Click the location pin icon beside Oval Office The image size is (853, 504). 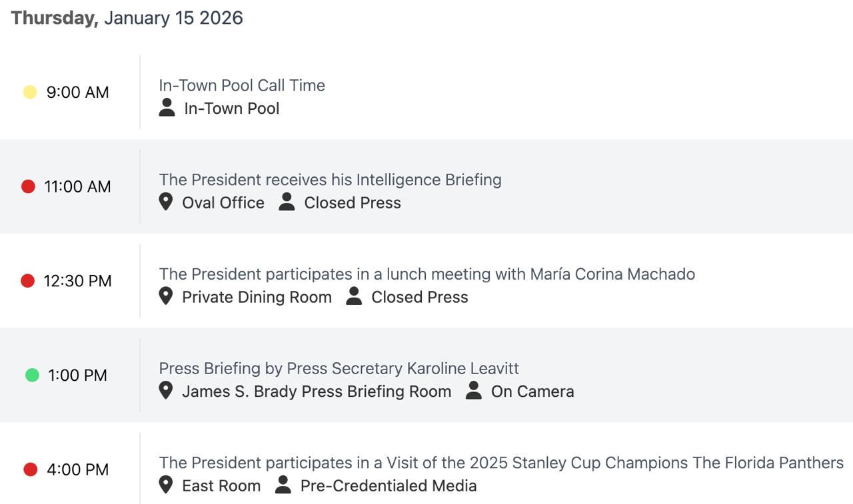tap(166, 202)
